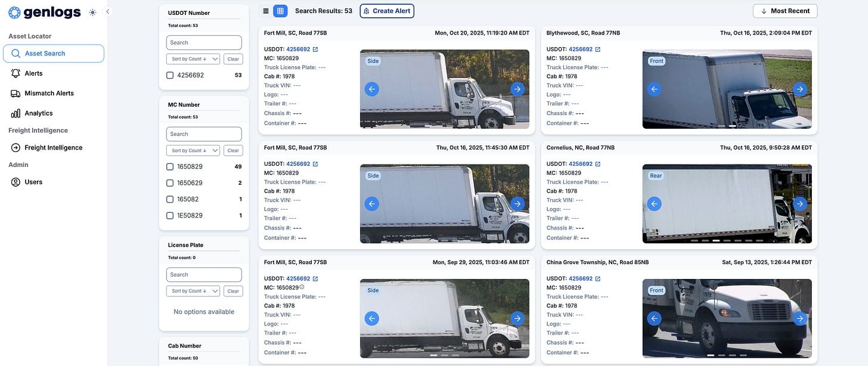Collapse the sidebar with the chevron icon
This screenshot has height=366, width=868.
108,11
